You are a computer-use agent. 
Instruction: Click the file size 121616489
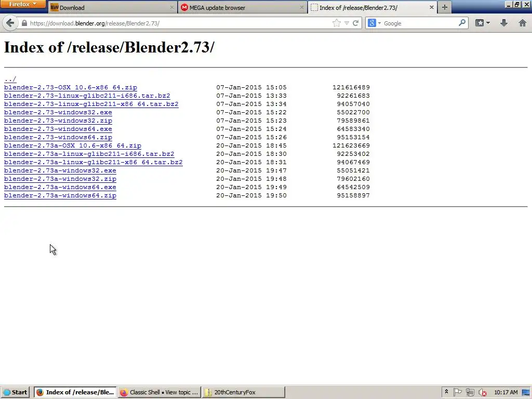[x=351, y=87]
